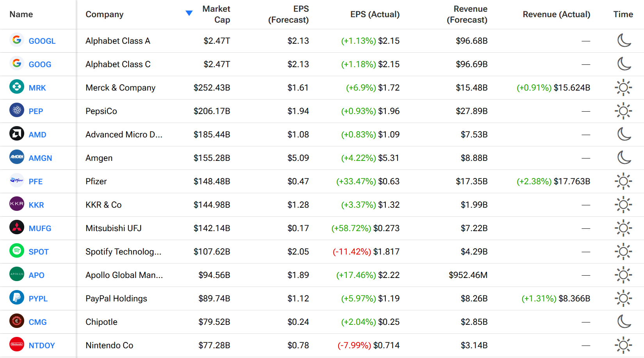This screenshot has height=358, width=644.
Task: Click the sun time icon in Spotify row
Action: pyautogui.click(x=623, y=251)
